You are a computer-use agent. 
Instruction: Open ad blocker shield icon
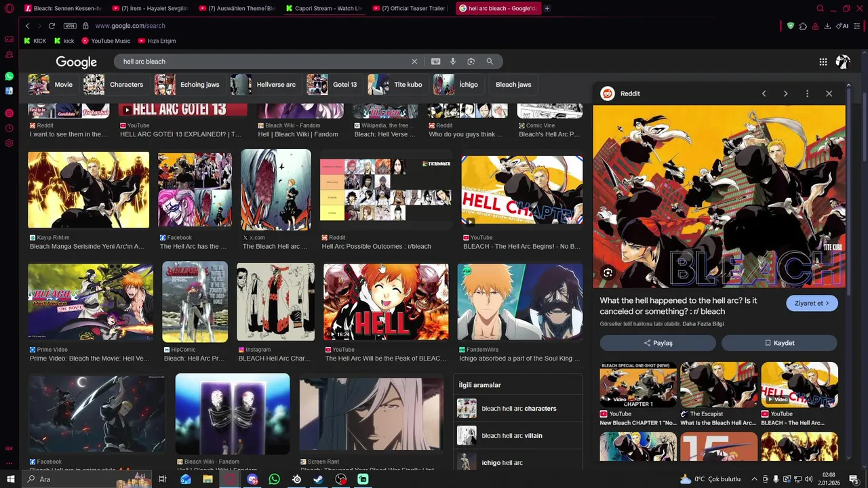click(790, 26)
